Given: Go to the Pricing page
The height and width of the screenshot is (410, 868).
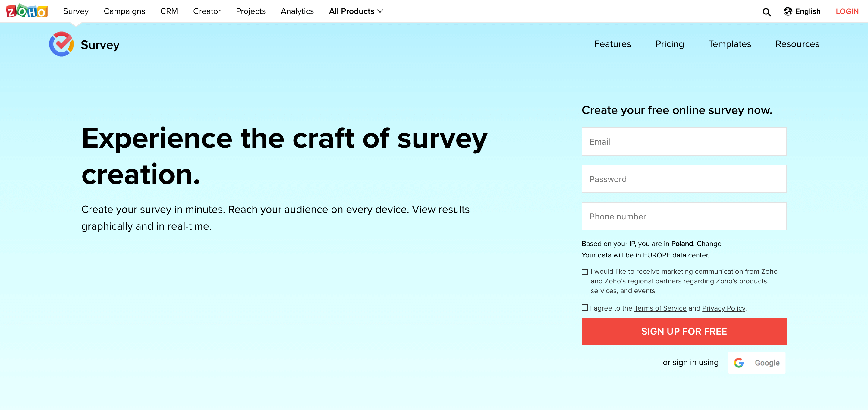Looking at the screenshot, I should 669,44.
